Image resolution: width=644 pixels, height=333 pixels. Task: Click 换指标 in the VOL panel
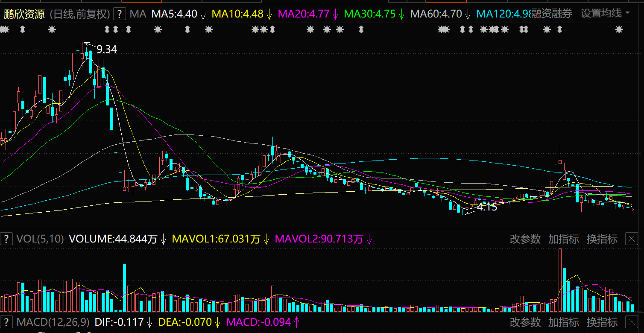point(602,239)
